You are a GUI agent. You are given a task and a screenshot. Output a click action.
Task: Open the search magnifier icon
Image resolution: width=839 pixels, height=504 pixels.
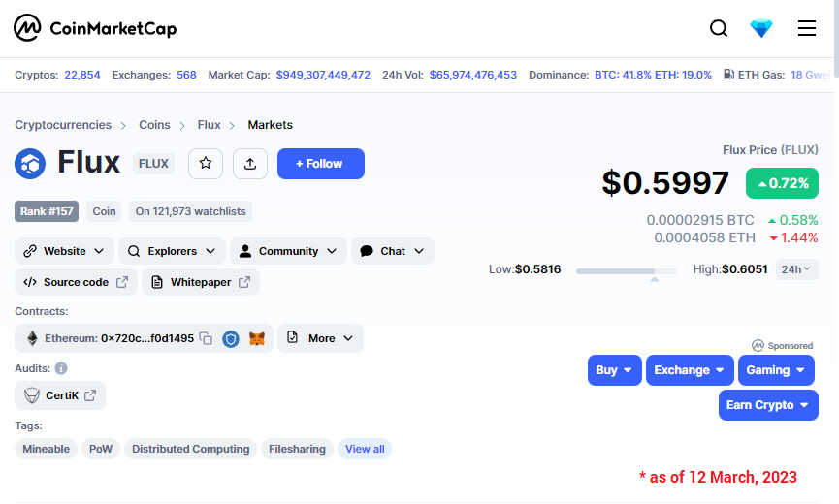(719, 28)
